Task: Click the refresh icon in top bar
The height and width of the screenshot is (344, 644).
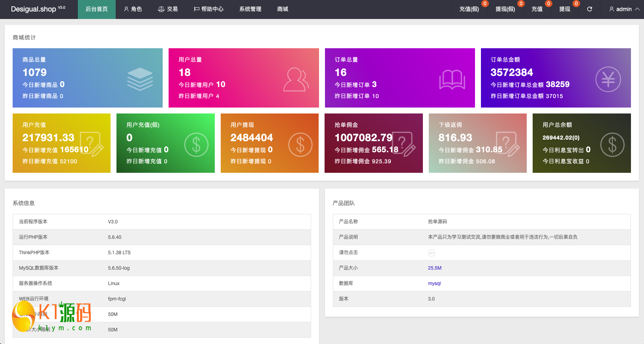Action: (590, 9)
